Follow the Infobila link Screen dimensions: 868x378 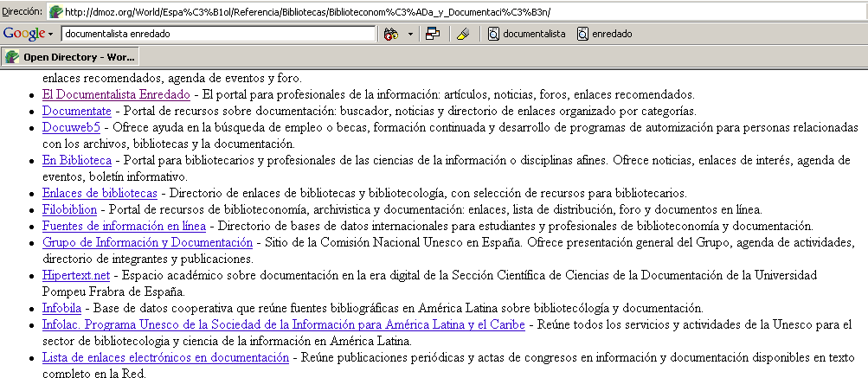click(62, 308)
